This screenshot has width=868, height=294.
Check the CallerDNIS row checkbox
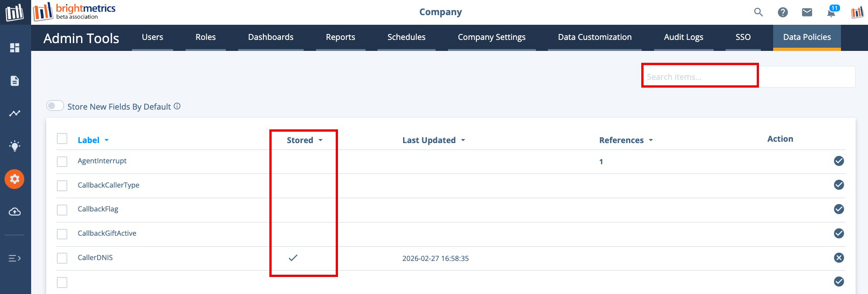pos(62,258)
